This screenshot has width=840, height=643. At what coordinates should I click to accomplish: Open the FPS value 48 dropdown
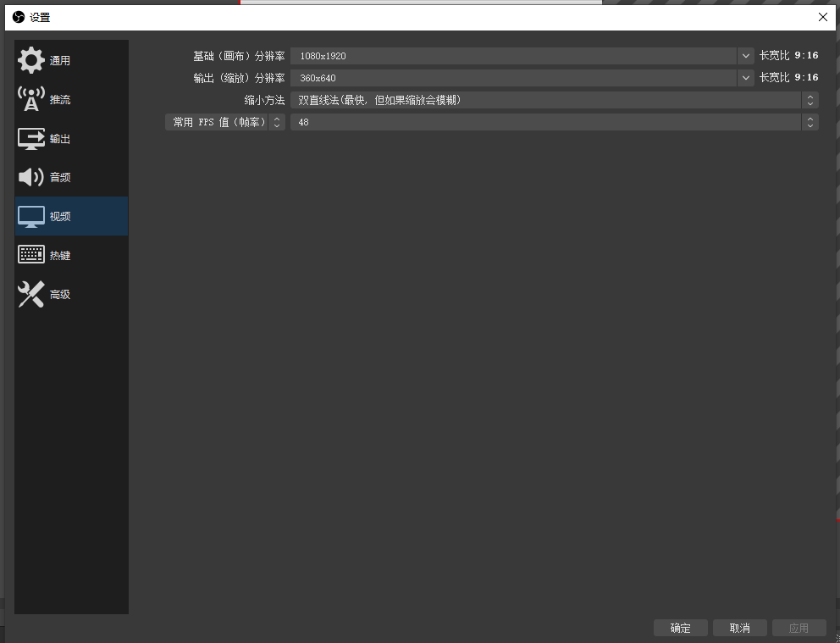(x=555, y=122)
